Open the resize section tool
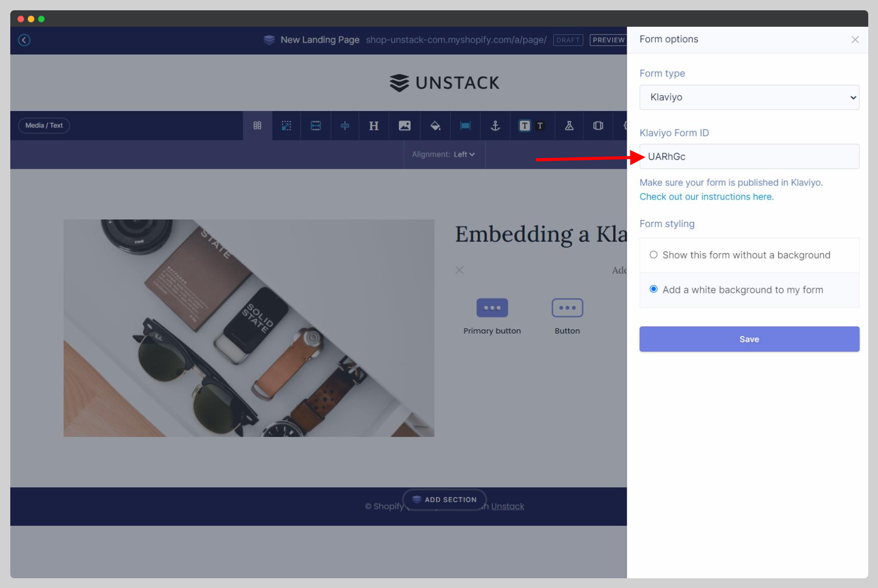The image size is (878, 588). pyautogui.click(x=286, y=125)
